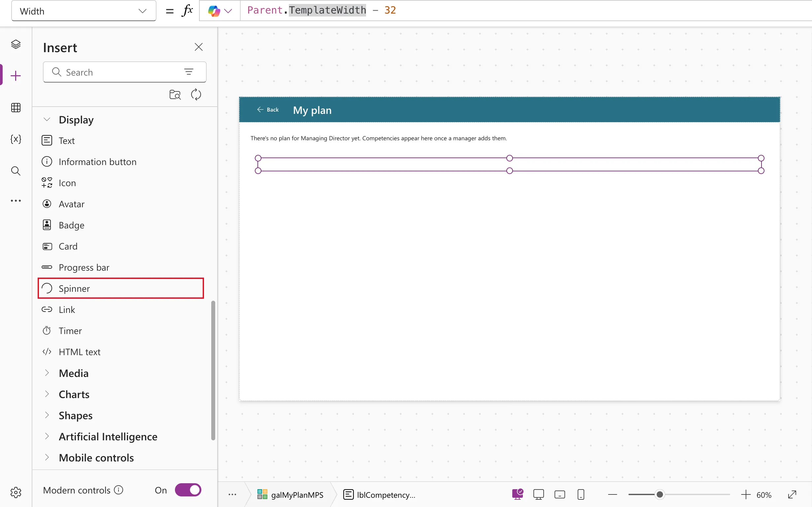Screen dimensions: 812x507
Task: Collapse the Display category
Action: [47, 119]
